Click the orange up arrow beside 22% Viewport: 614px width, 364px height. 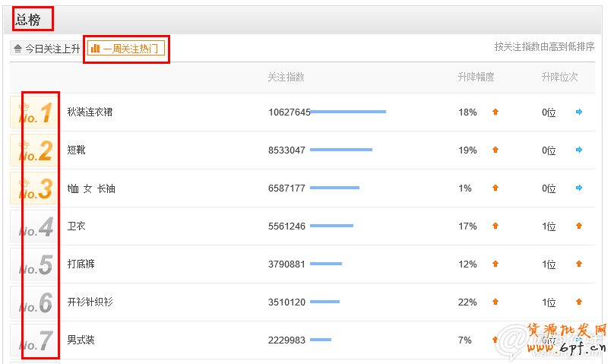[495, 302]
